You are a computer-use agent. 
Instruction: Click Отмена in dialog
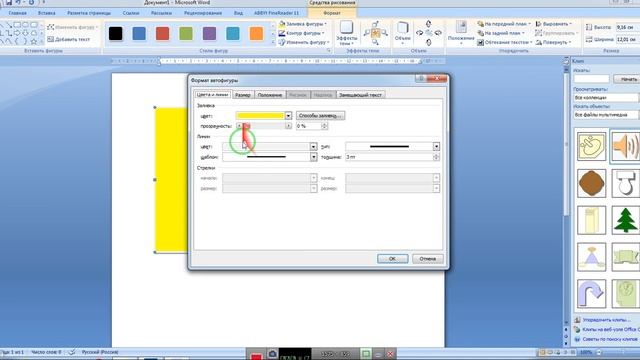(427, 259)
